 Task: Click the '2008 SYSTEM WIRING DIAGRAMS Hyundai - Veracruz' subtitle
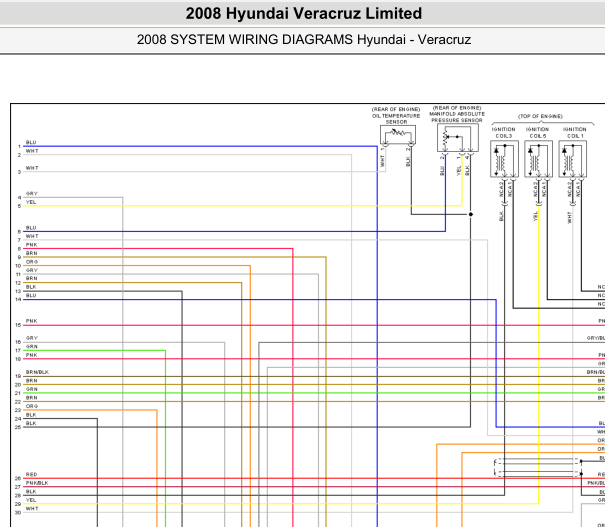(x=304, y=39)
